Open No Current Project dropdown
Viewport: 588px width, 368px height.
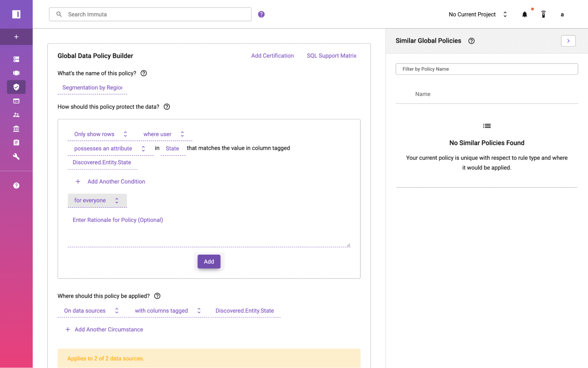(x=478, y=14)
